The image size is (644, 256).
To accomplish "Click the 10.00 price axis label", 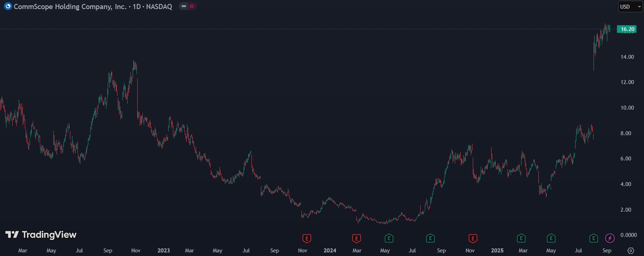I will [x=627, y=108].
